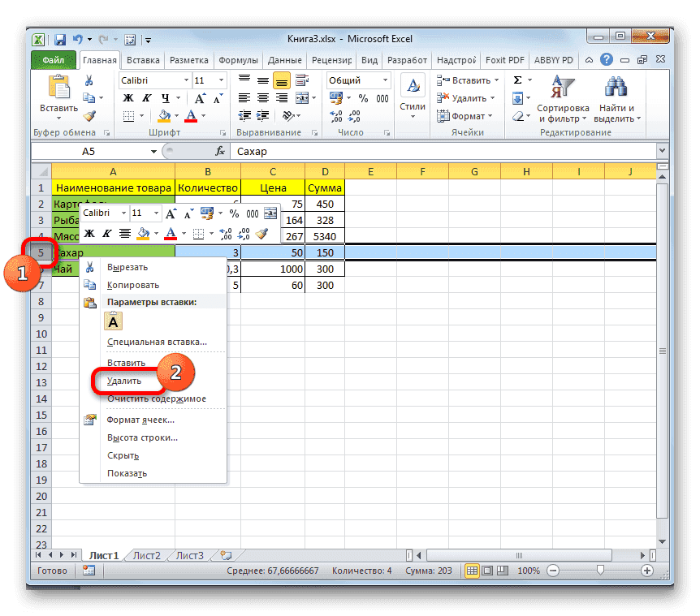
Task: Click the merge and center cells icon
Action: pyautogui.click(x=303, y=97)
